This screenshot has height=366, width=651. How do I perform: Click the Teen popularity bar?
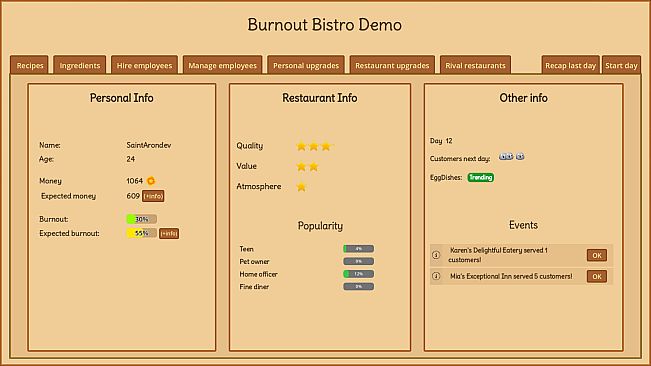359,249
